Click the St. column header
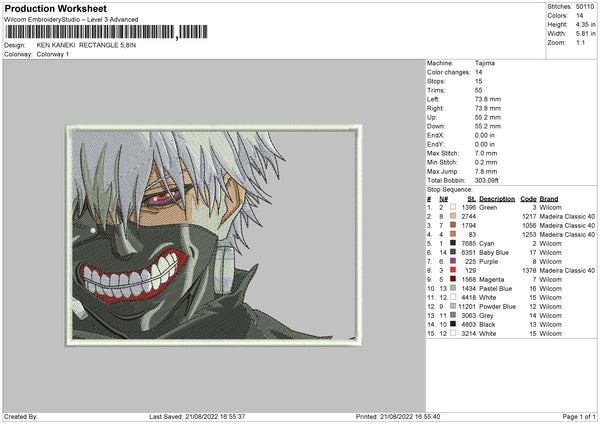600x424 pixels. click(x=471, y=199)
